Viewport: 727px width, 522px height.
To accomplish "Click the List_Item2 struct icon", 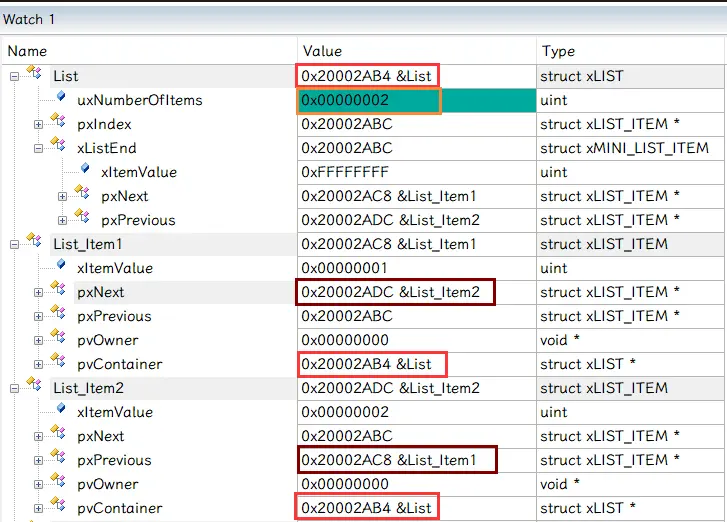I will [x=34, y=387].
